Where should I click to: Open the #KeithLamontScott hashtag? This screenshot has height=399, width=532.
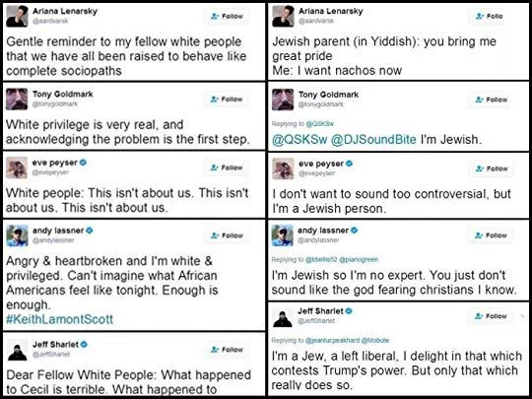[59, 319]
